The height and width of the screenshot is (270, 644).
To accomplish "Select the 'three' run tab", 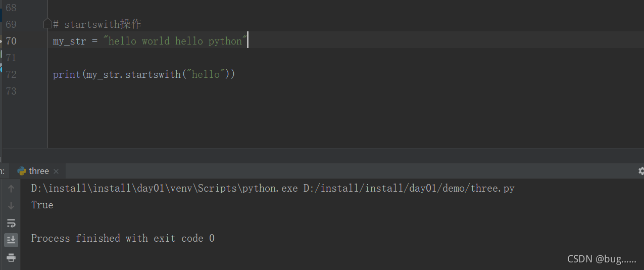I will tap(37, 171).
